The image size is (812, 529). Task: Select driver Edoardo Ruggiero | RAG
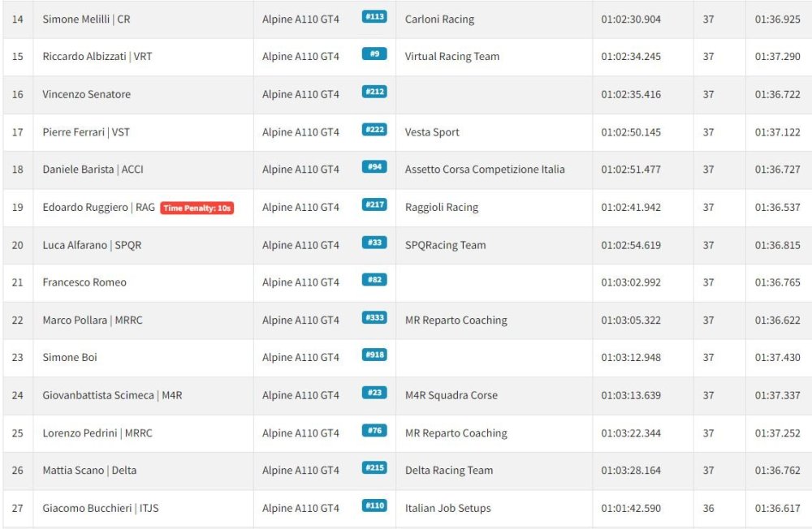coord(98,207)
